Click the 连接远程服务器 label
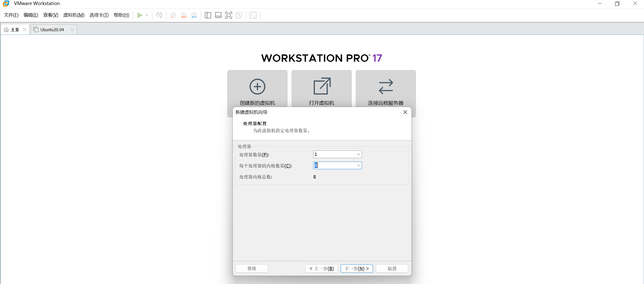644x284 pixels. 386,103
